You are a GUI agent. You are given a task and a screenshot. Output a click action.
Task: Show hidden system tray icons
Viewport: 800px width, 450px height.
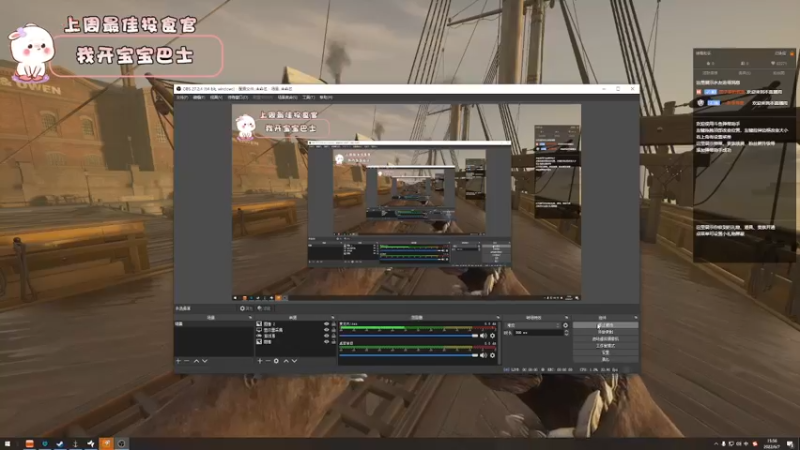tap(715, 444)
